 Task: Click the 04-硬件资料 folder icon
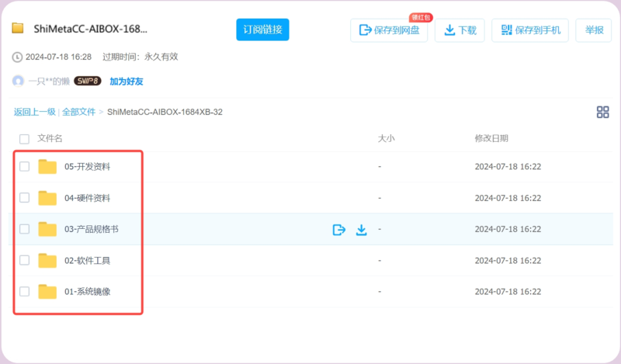click(47, 198)
